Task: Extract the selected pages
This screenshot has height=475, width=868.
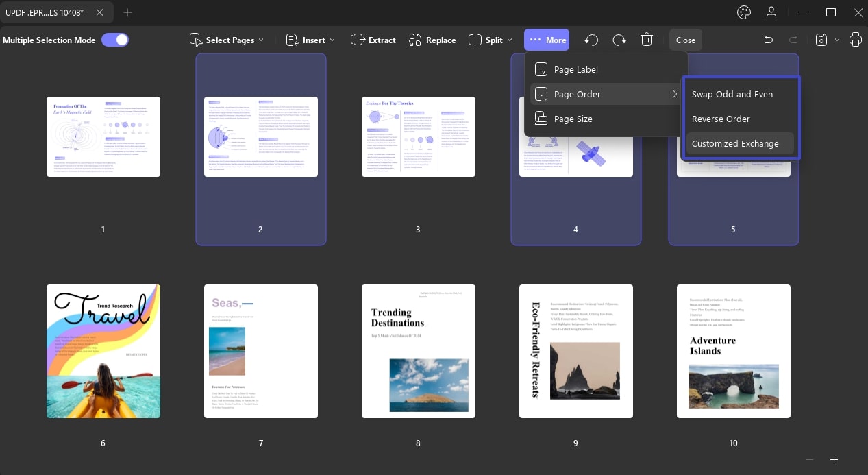Action: 373,40
